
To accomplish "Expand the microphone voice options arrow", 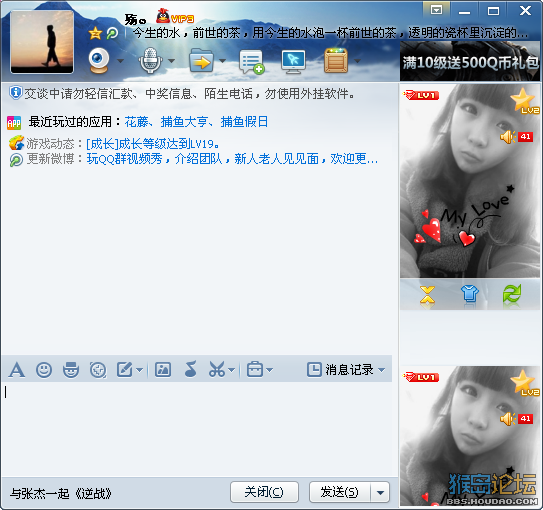I will tap(171, 61).
